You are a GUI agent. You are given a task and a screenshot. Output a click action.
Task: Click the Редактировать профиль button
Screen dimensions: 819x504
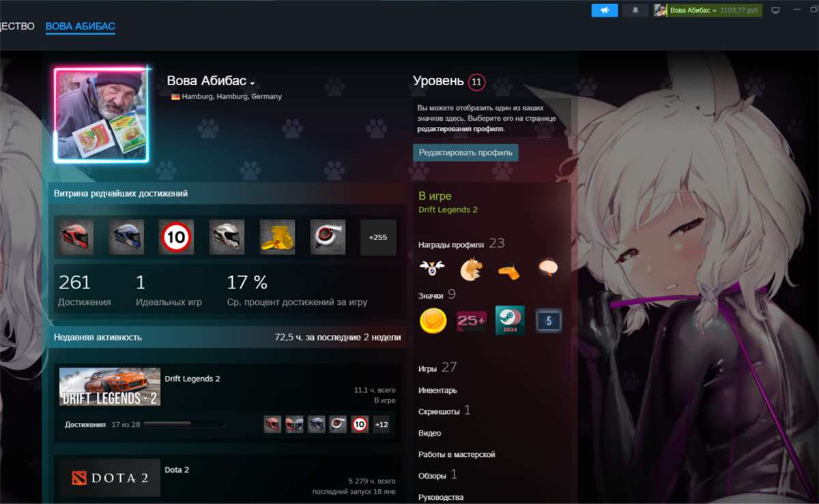(465, 152)
